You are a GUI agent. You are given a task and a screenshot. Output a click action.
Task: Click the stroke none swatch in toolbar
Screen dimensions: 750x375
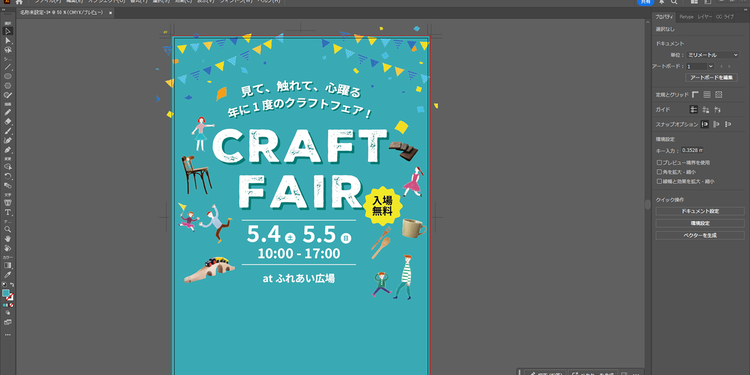pyautogui.click(x=10, y=297)
